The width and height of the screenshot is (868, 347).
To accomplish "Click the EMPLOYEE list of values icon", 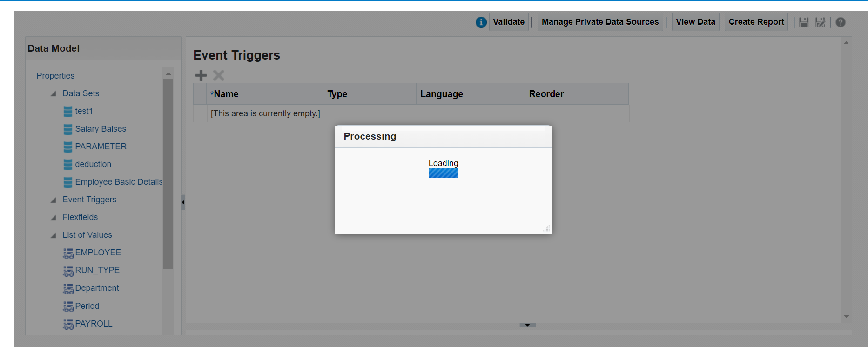I will point(68,253).
